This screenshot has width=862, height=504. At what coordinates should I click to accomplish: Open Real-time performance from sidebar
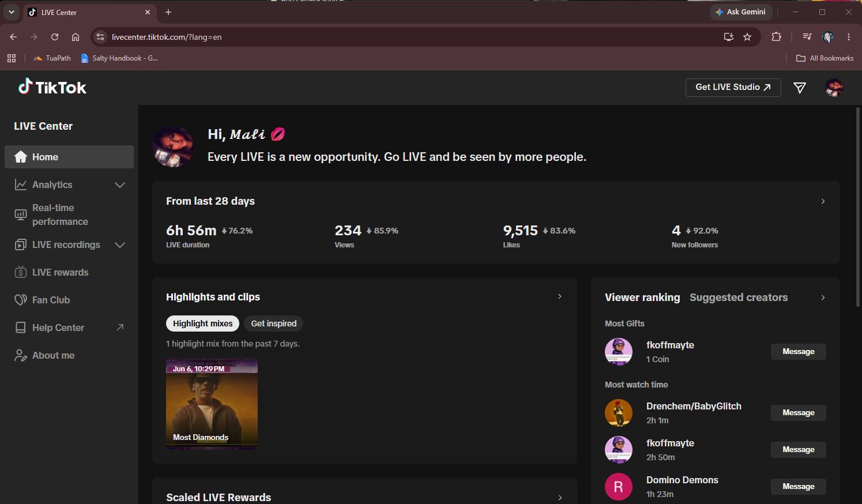tap(69, 215)
